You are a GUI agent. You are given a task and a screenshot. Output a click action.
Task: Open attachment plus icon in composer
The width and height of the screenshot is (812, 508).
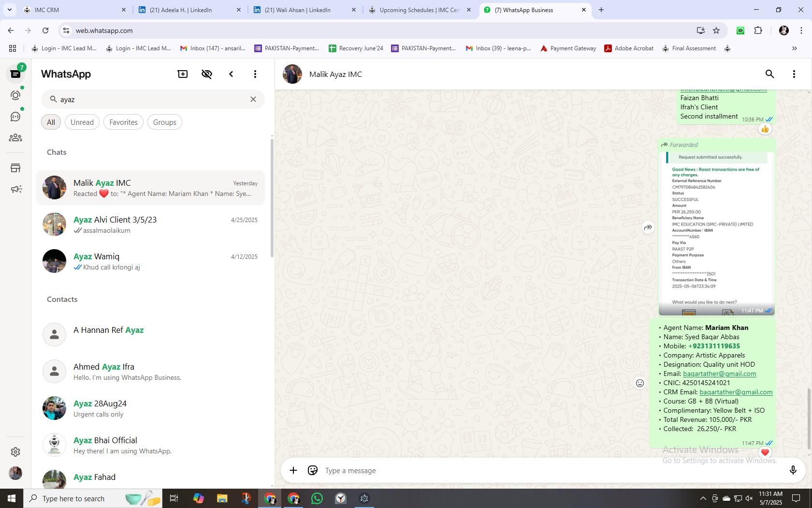[293, 470]
